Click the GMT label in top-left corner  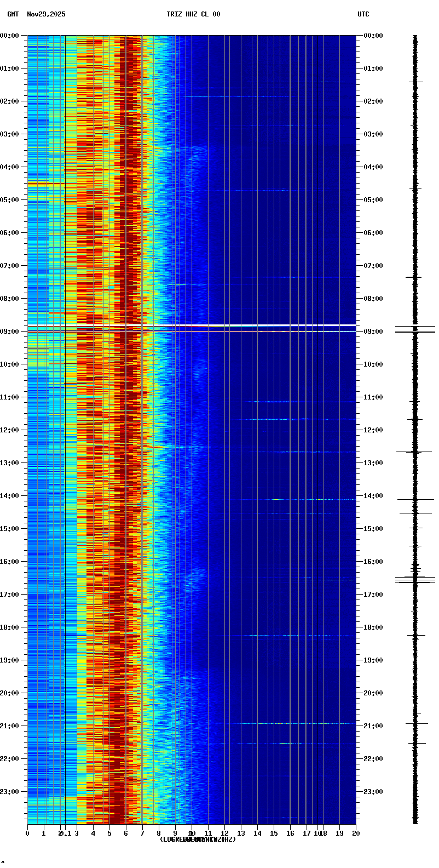pyautogui.click(x=13, y=14)
